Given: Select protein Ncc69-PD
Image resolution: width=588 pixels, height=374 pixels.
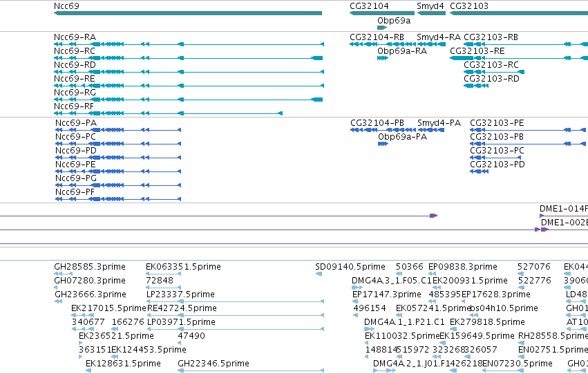Looking at the screenshot, I should [x=118, y=158].
